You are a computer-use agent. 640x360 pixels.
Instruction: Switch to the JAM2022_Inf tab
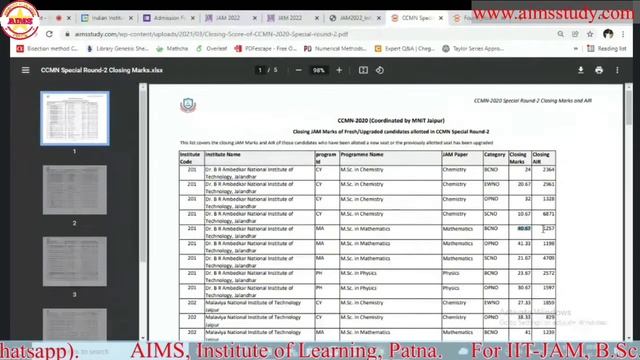coord(351,18)
